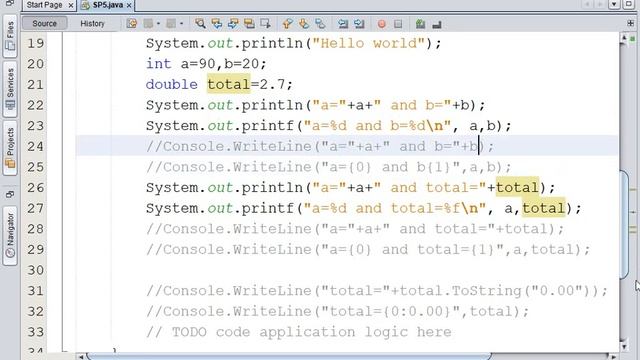Viewport: 640px width, 360px height.
Task: Go to Next Bookmark icon
Action: pyautogui.click(x=304, y=24)
